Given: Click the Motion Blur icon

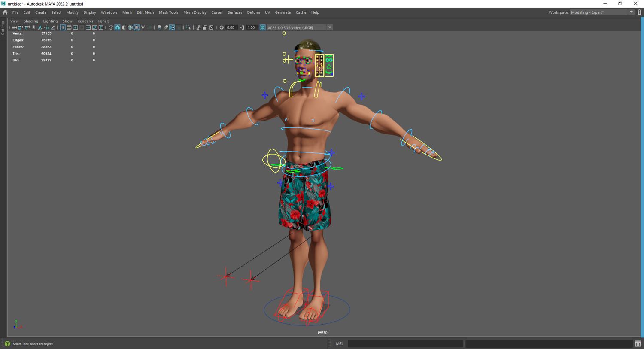Looking at the screenshot, I should point(166,27).
